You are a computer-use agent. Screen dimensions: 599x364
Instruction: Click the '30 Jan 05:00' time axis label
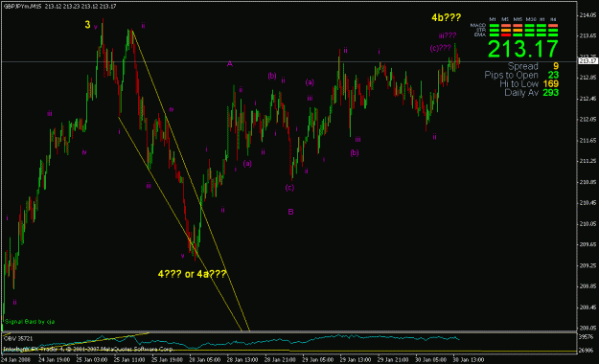431,360
